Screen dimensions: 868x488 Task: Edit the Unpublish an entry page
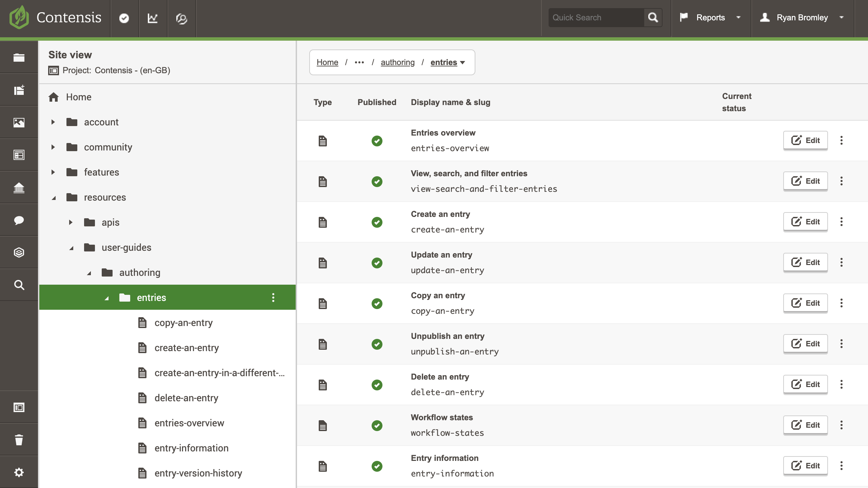[x=806, y=344]
